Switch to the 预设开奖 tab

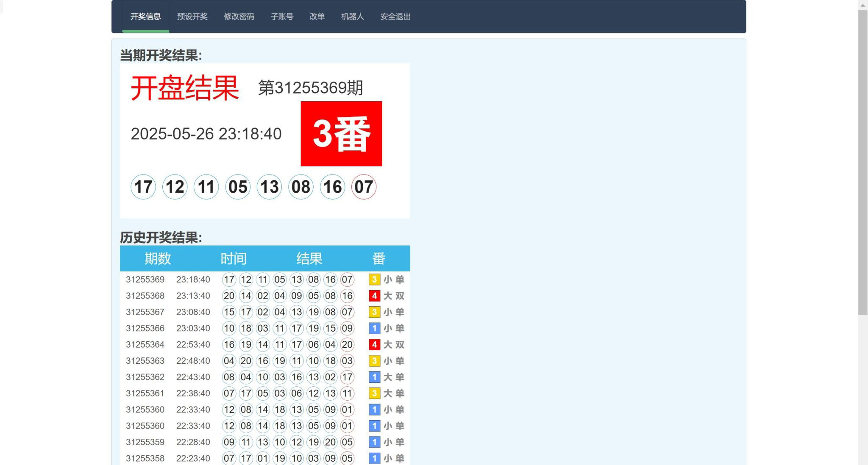[192, 17]
